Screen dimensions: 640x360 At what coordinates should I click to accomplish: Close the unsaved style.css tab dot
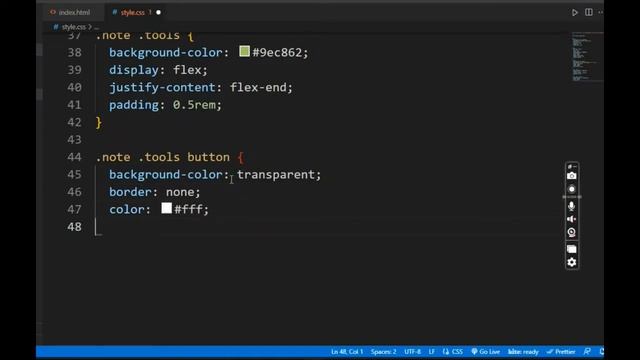point(158,13)
